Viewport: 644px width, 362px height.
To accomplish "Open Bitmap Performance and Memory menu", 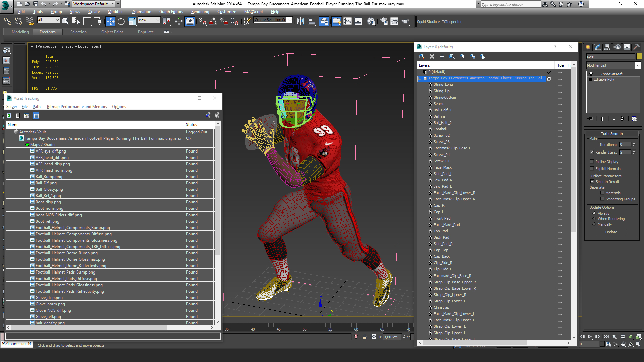I will point(77,107).
